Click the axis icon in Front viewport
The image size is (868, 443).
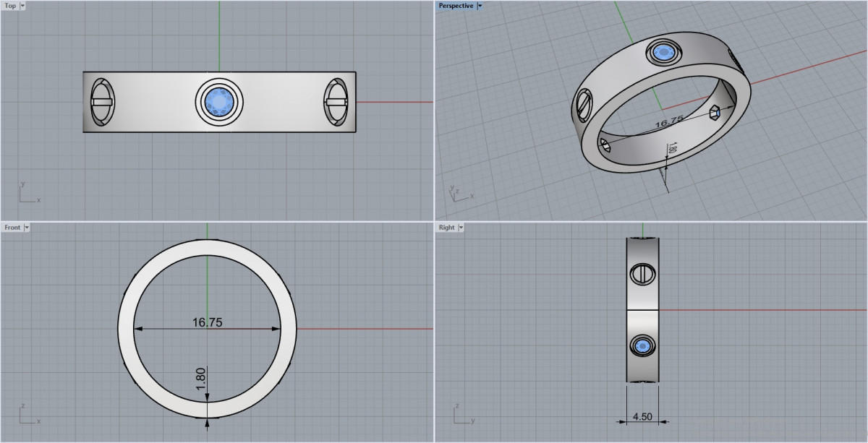click(x=27, y=416)
